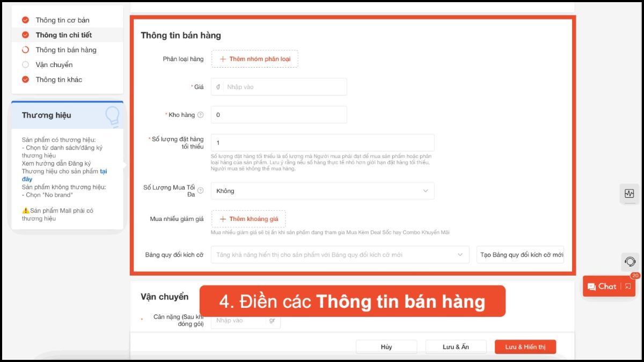Click the Thông tin bán hàng section heading
Screen dimensions: 644x362
click(x=181, y=35)
